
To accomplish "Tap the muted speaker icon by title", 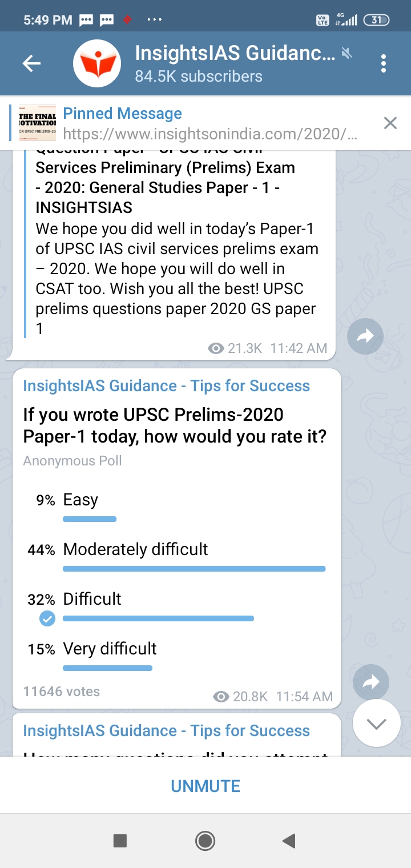I will pyautogui.click(x=347, y=53).
